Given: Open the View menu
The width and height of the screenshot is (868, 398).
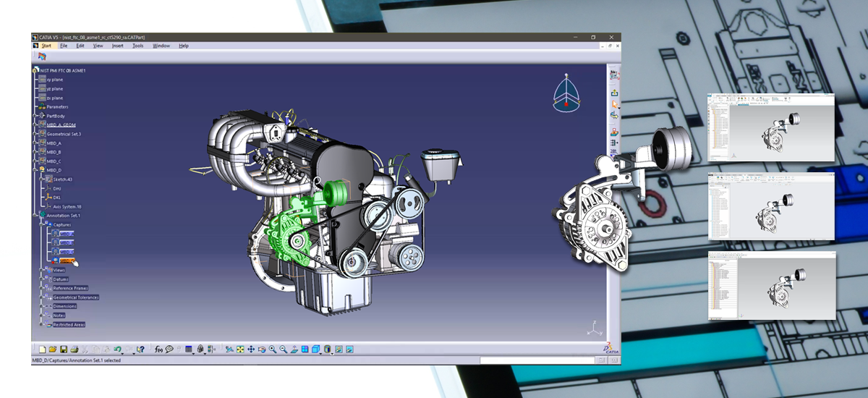Looking at the screenshot, I should [98, 46].
